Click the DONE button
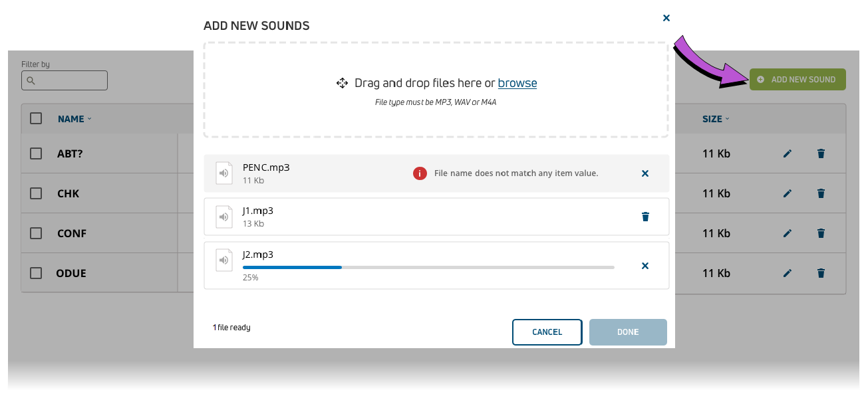 point(628,332)
